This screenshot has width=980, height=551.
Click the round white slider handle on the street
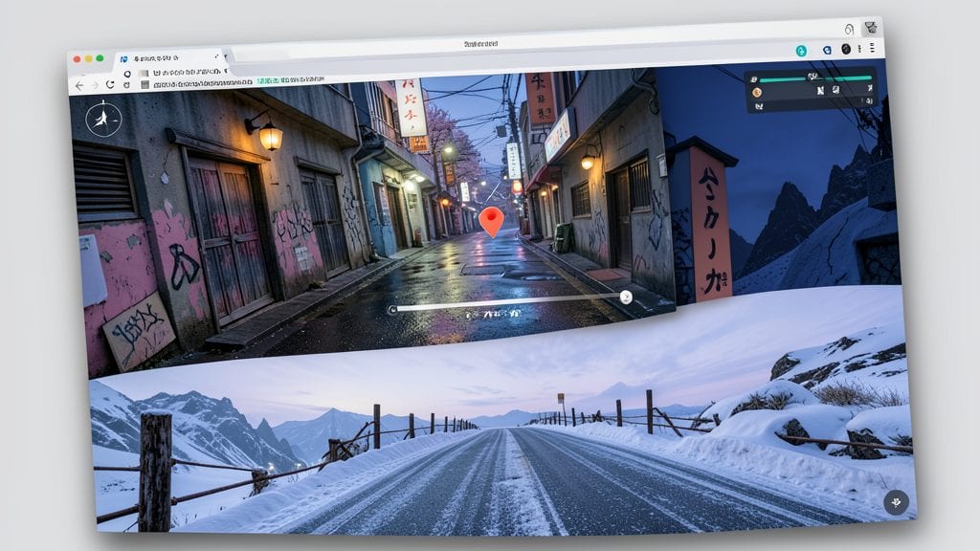click(626, 298)
